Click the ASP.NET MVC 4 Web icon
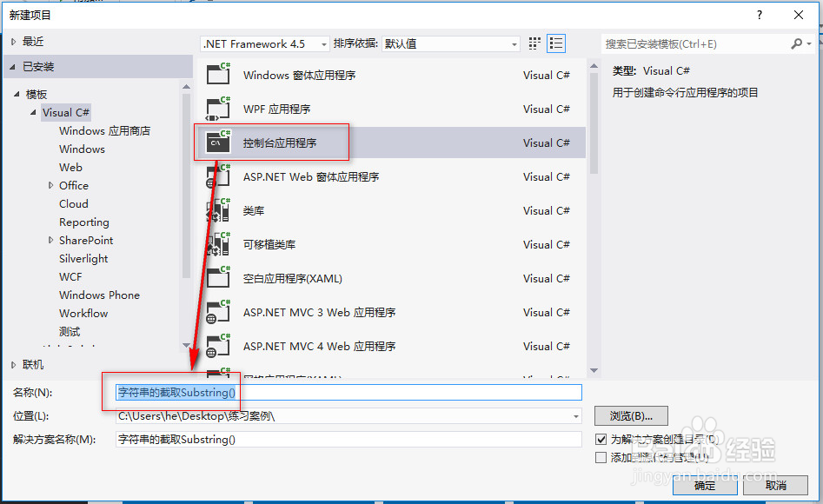823x504 pixels. (x=218, y=346)
